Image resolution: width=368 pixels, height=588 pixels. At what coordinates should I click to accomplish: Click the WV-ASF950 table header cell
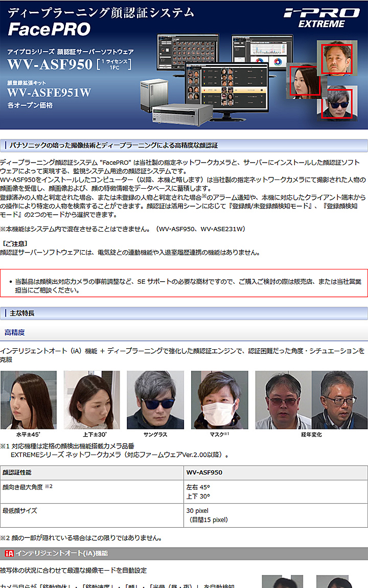[275, 472]
